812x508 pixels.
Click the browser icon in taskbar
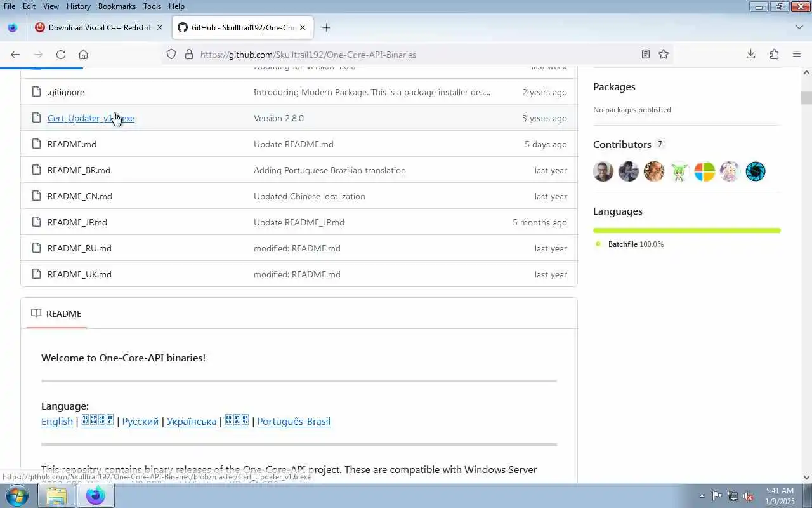click(96, 495)
